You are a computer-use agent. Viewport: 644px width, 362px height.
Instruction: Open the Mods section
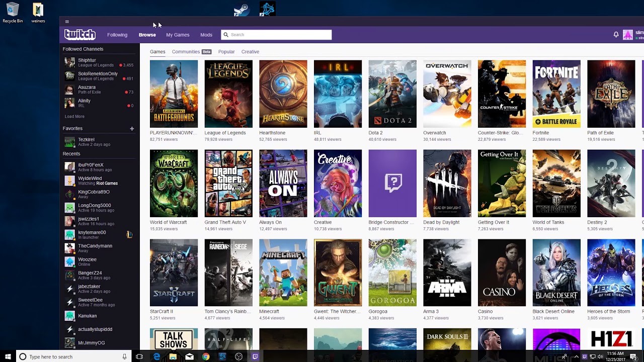pyautogui.click(x=206, y=35)
